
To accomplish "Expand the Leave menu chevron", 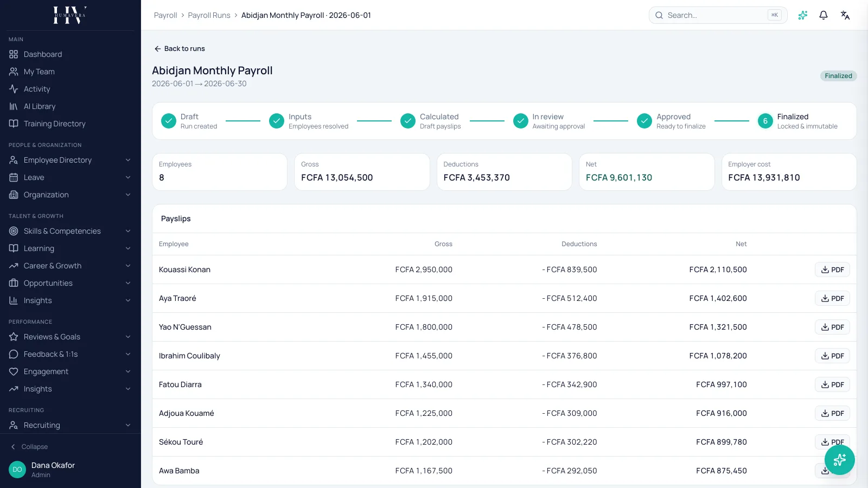I will click(x=128, y=177).
